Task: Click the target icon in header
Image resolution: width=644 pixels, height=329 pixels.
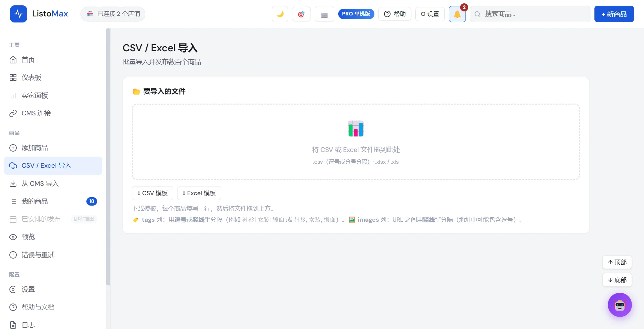Action: (301, 14)
